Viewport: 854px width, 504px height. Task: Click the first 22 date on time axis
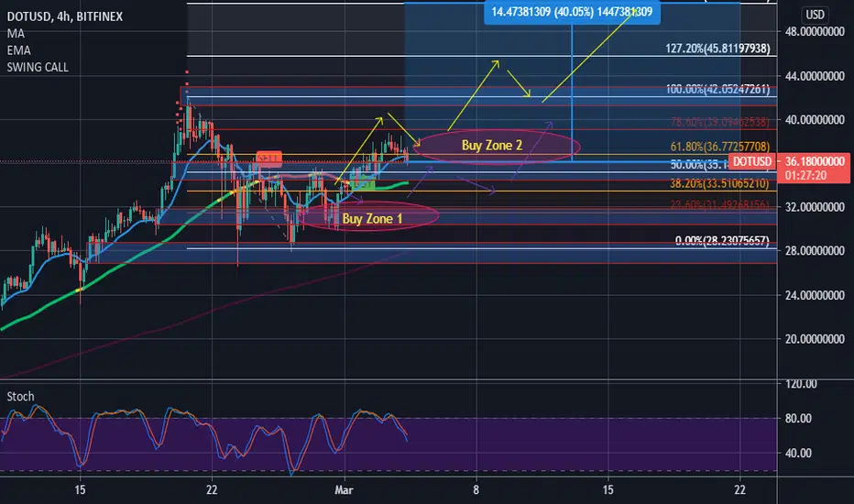[x=212, y=490]
